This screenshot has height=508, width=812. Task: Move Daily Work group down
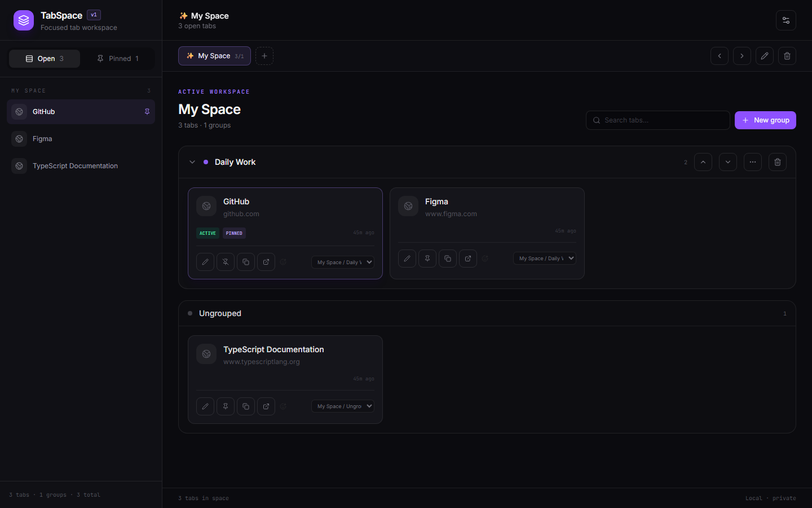(728, 162)
